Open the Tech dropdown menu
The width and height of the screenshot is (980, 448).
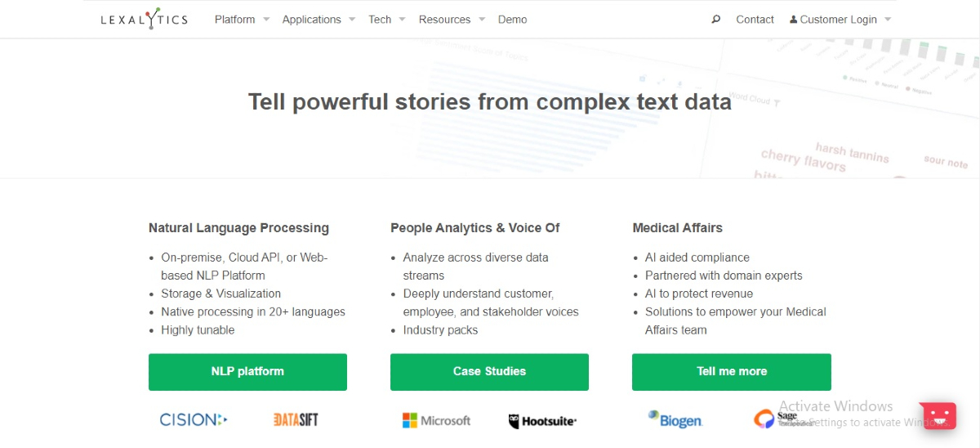386,20
